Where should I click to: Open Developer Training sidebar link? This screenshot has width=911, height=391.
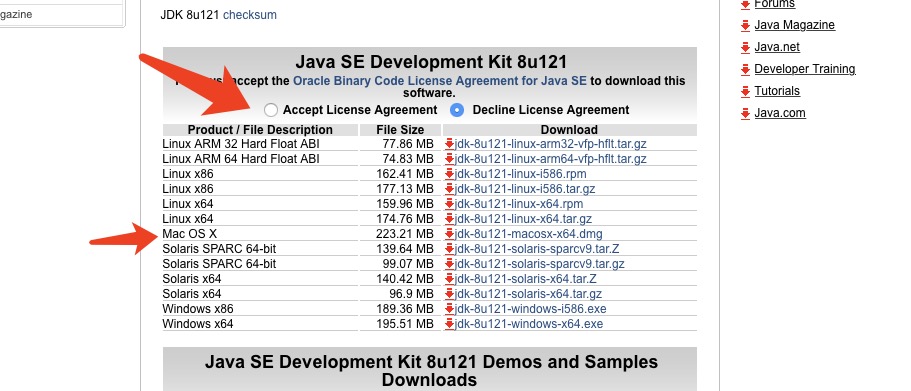[805, 69]
